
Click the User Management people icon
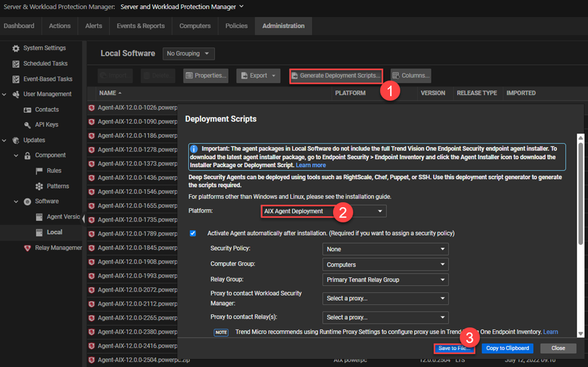pyautogui.click(x=16, y=95)
